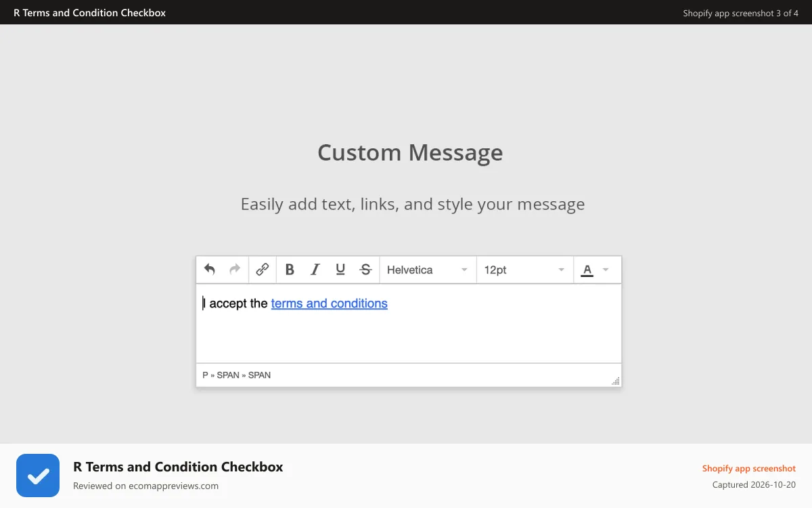
Task: Click the 'Easily add text, links' subtitle
Action: tap(412, 204)
